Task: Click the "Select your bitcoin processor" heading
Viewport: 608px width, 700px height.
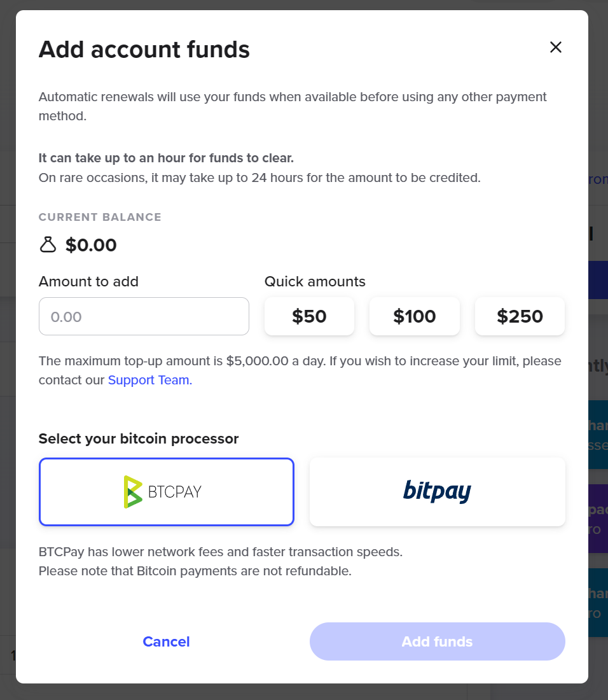Action: [139, 438]
